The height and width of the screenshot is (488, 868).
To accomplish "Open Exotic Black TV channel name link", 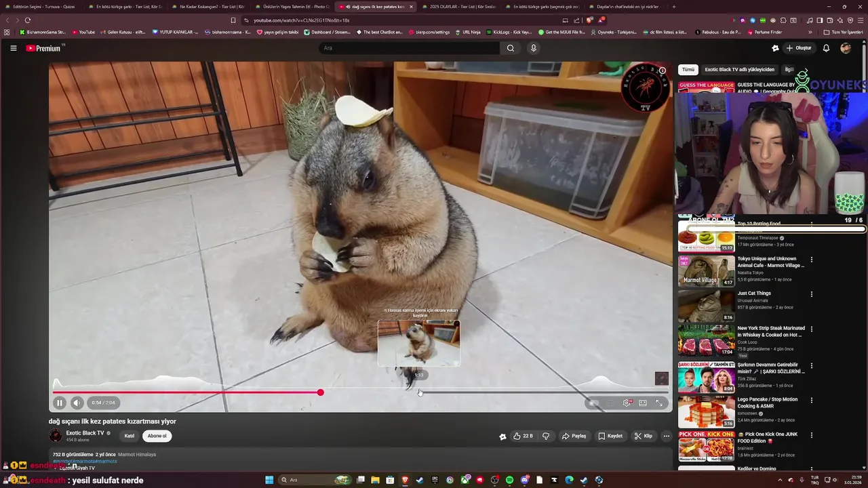I will coord(85,433).
